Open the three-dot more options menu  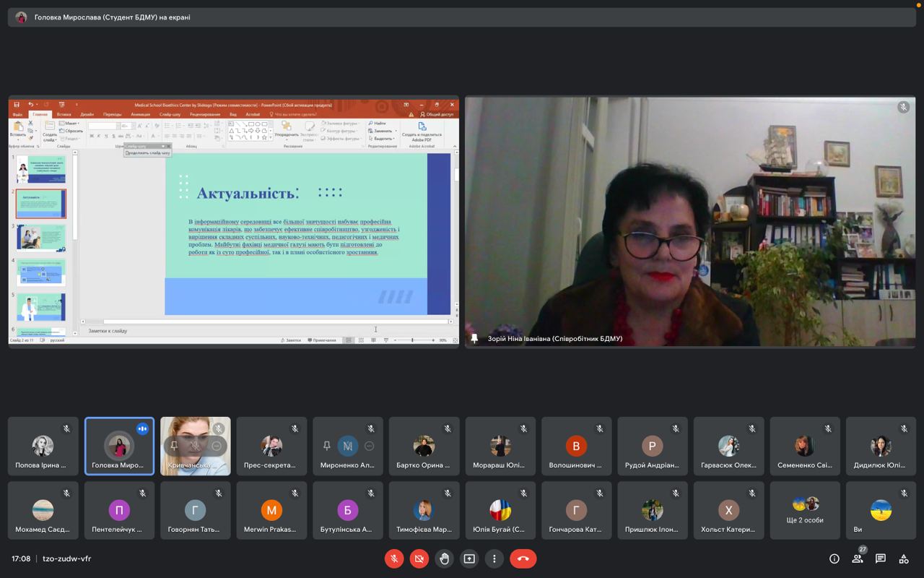click(494, 558)
